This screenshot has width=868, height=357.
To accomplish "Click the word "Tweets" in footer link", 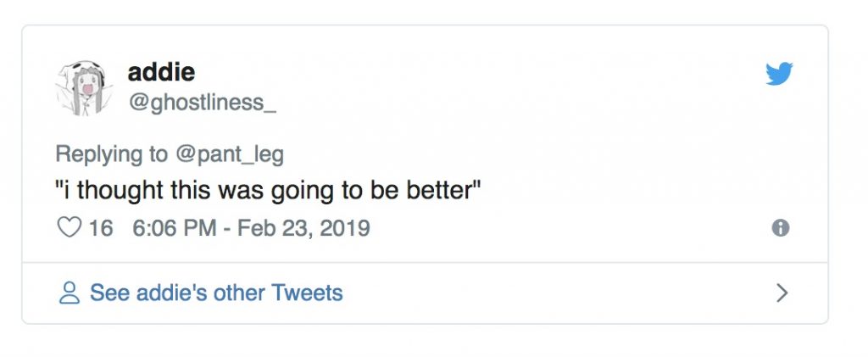I will (307, 293).
